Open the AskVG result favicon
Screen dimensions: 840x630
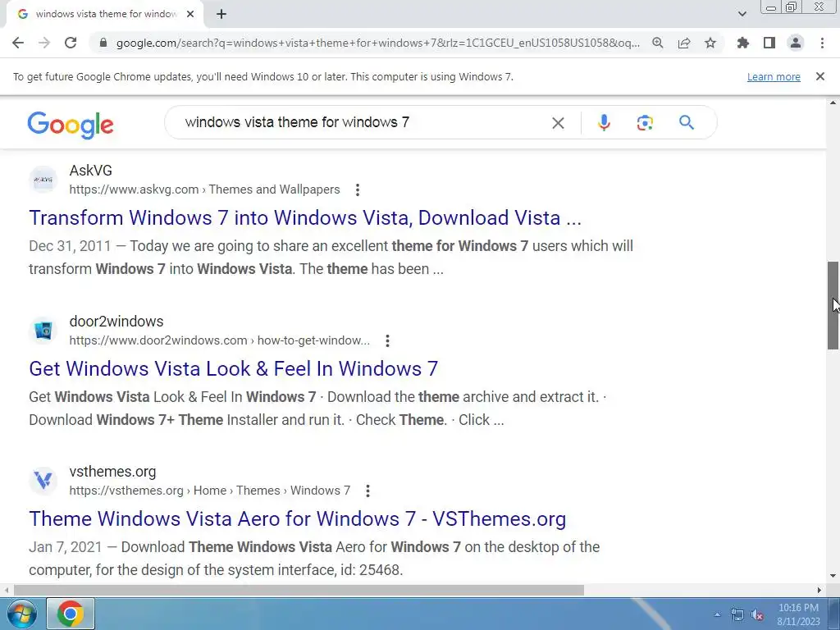pos(43,180)
